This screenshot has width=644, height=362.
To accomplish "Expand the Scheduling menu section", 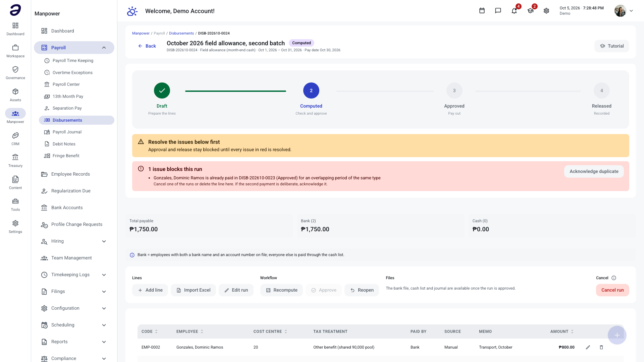I will pyautogui.click(x=104, y=325).
